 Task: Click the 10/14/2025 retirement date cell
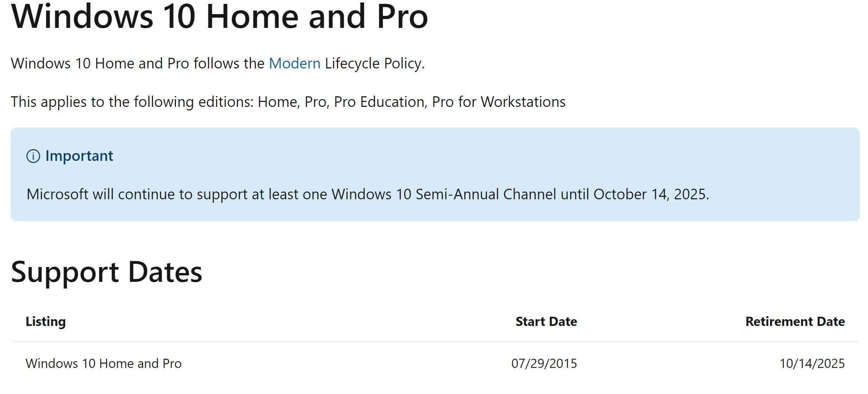[x=812, y=364]
